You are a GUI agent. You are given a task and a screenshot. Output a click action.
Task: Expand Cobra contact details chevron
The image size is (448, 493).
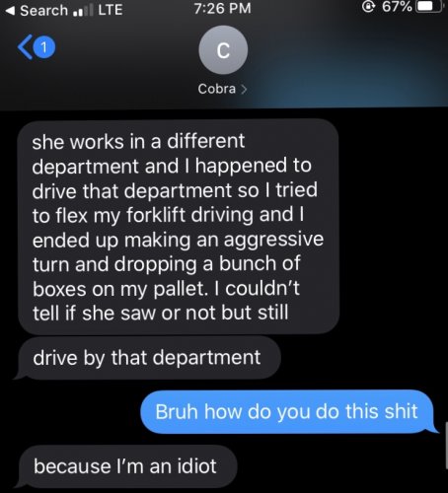click(244, 89)
